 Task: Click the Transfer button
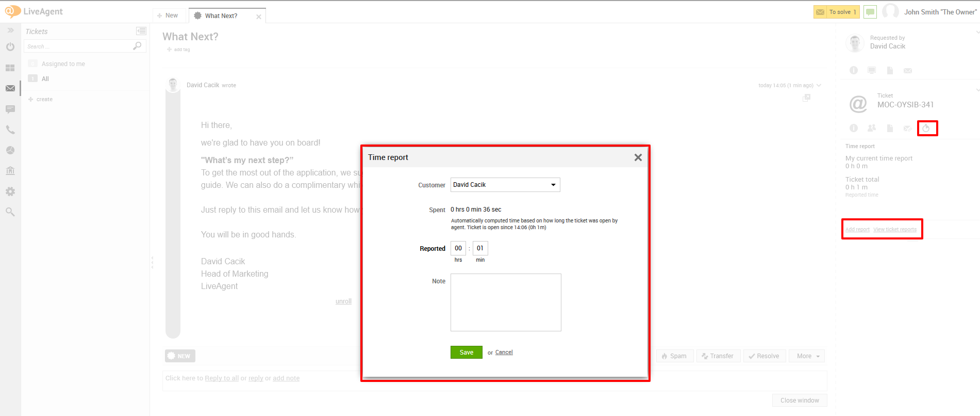tap(718, 356)
